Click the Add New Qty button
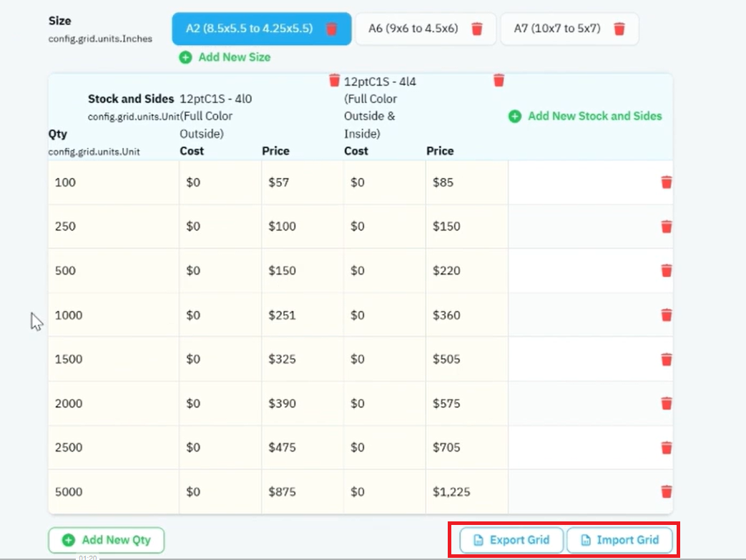Viewport: 746px width, 560px height. click(106, 540)
